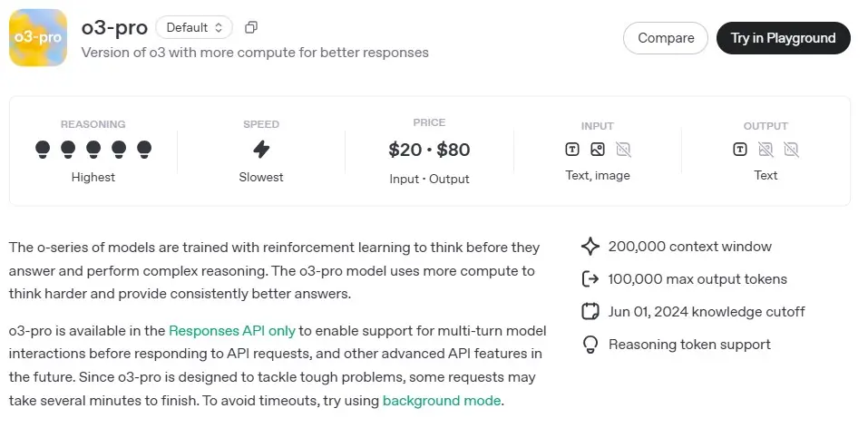The width and height of the screenshot is (868, 428).
Task: Click the context window sparkle icon
Action: tap(590, 247)
